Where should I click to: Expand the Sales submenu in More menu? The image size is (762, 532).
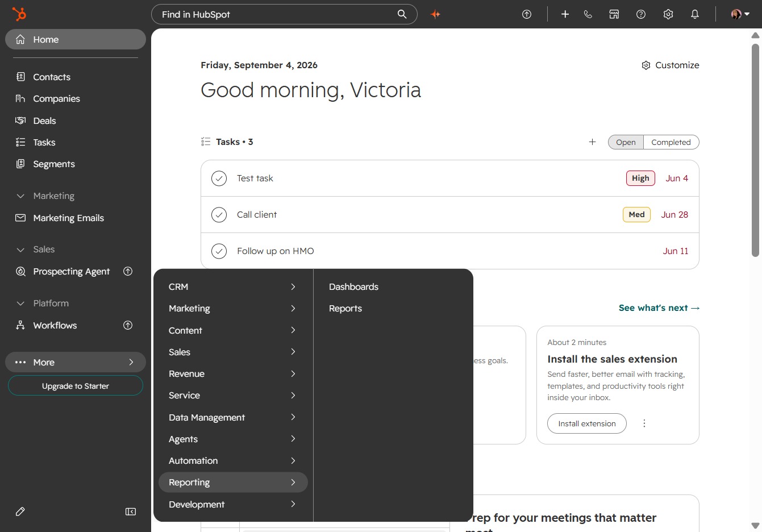click(x=233, y=352)
